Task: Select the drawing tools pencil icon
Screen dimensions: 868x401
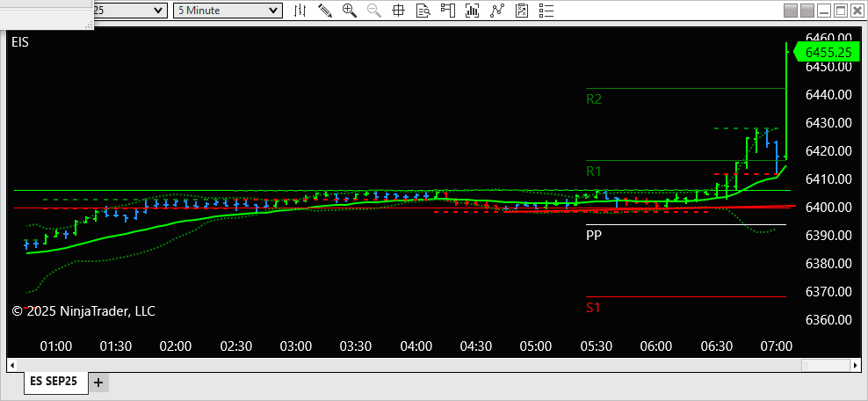Action: tap(324, 10)
